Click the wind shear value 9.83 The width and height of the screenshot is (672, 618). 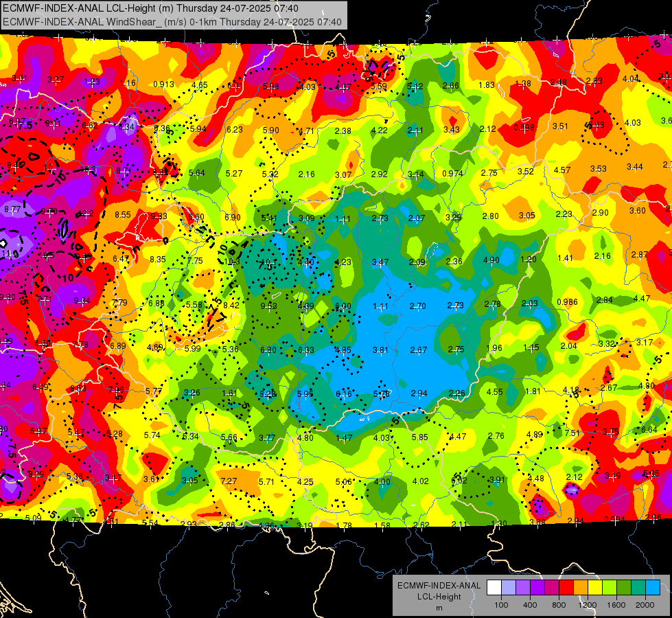[x=159, y=216]
